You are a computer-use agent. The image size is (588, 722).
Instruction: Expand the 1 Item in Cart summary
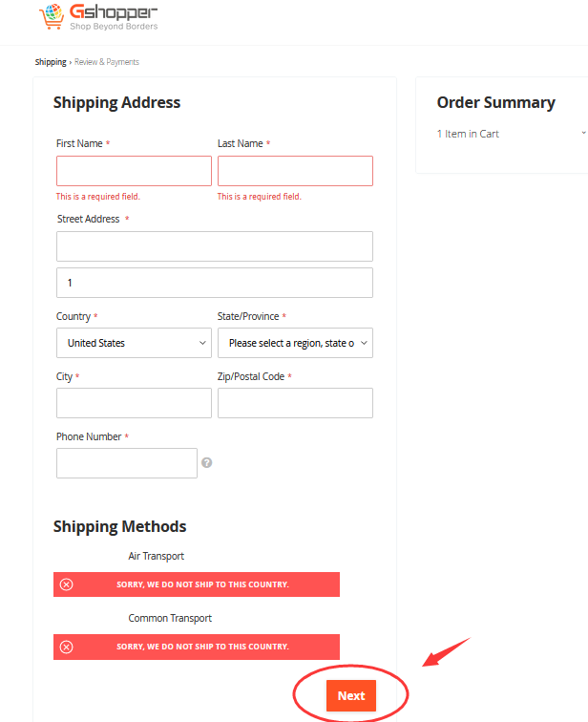pos(511,134)
